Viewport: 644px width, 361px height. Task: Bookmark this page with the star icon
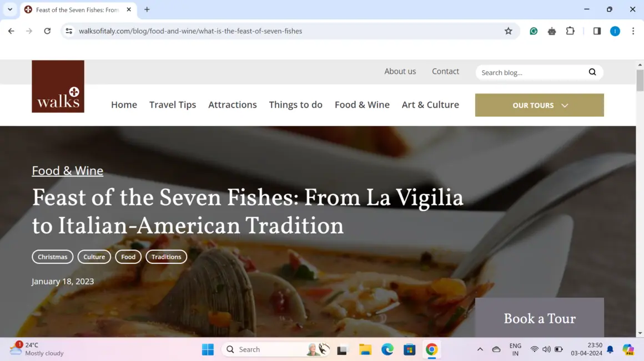click(509, 31)
